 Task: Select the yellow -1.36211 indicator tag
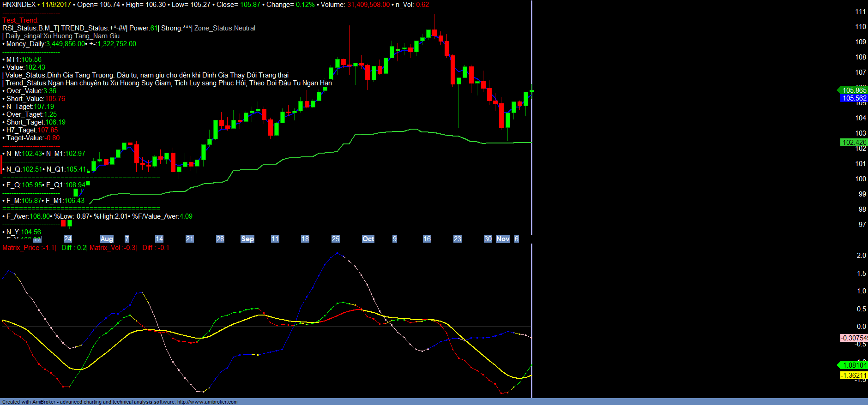pyautogui.click(x=854, y=375)
